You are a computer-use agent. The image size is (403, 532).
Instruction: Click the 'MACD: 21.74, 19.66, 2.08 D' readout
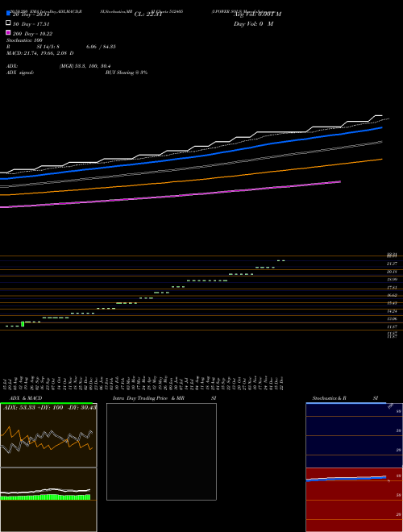40,53
